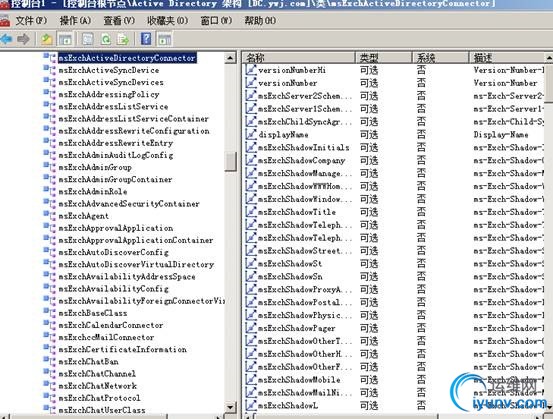Click the console icon left of 文件 menu
Viewport: 553px width, 419px height.
coord(5,21)
